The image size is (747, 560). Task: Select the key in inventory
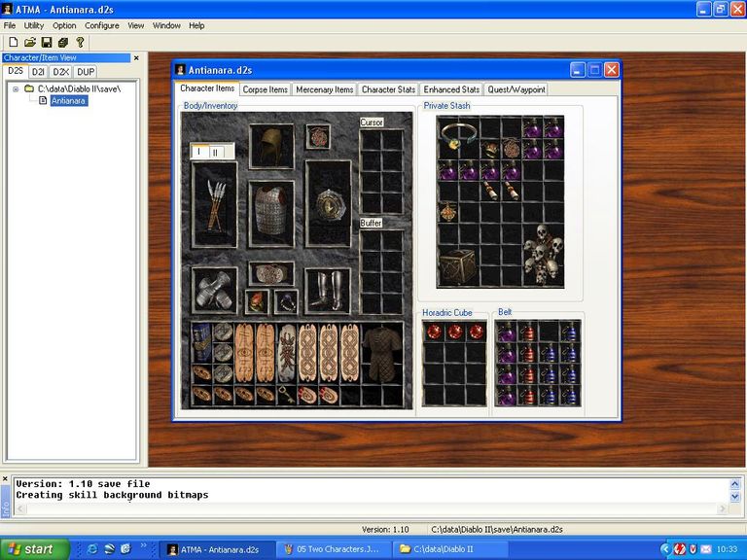point(286,395)
